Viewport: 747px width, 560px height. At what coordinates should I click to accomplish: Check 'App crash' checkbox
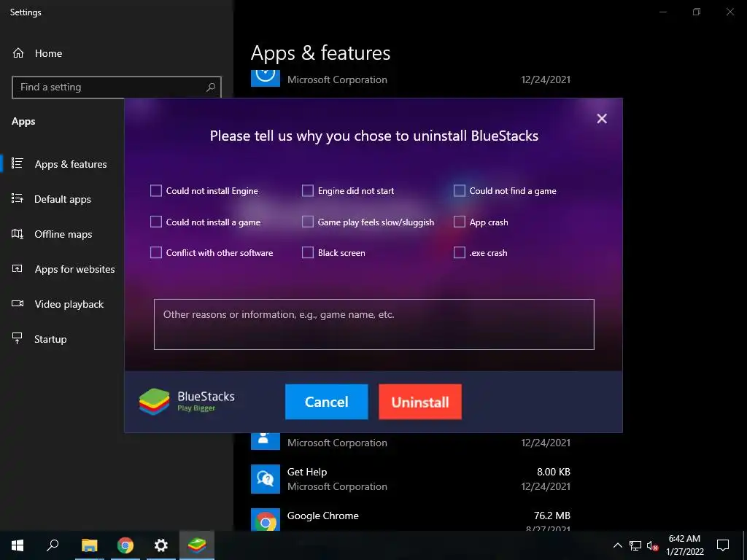460,222
